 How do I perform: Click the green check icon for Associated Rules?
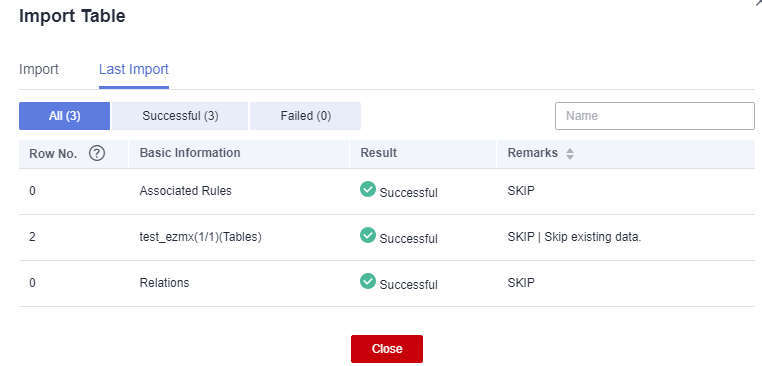click(x=368, y=189)
